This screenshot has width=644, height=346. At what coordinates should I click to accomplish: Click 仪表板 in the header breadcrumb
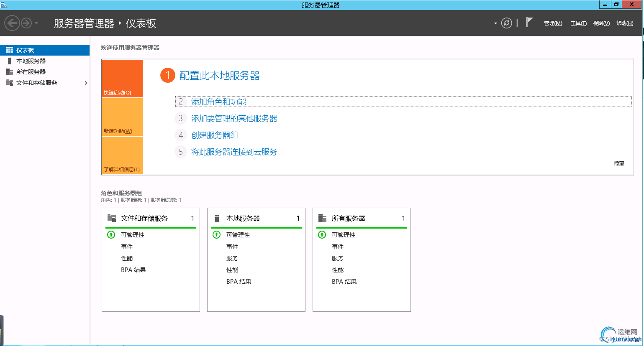(141, 23)
